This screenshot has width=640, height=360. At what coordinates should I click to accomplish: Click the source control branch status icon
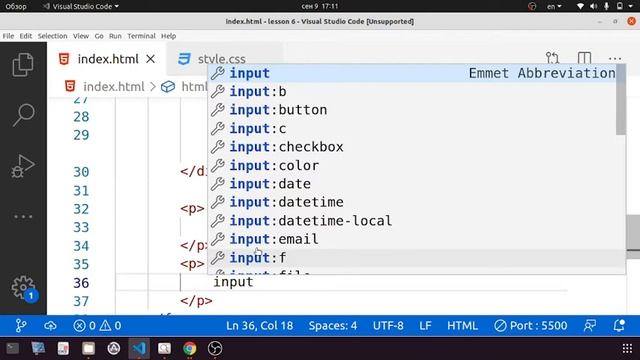tap(20, 325)
